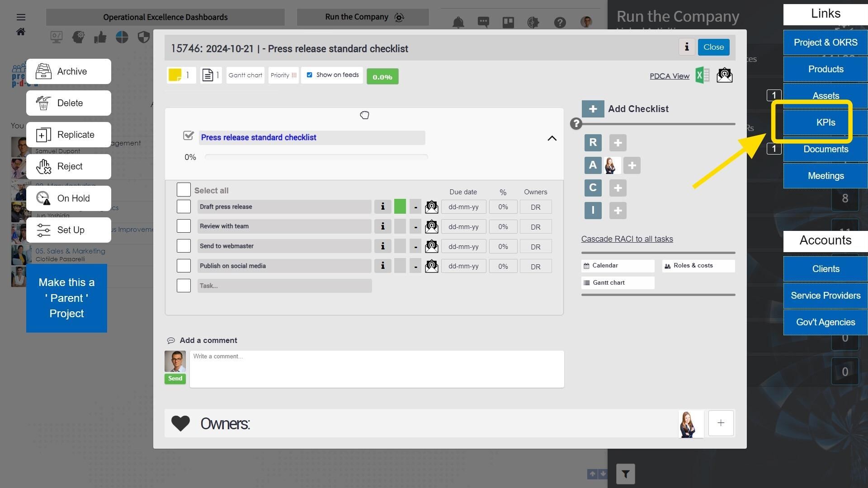The image size is (868, 488).
Task: Check the Select all checkbox
Action: coord(184,190)
